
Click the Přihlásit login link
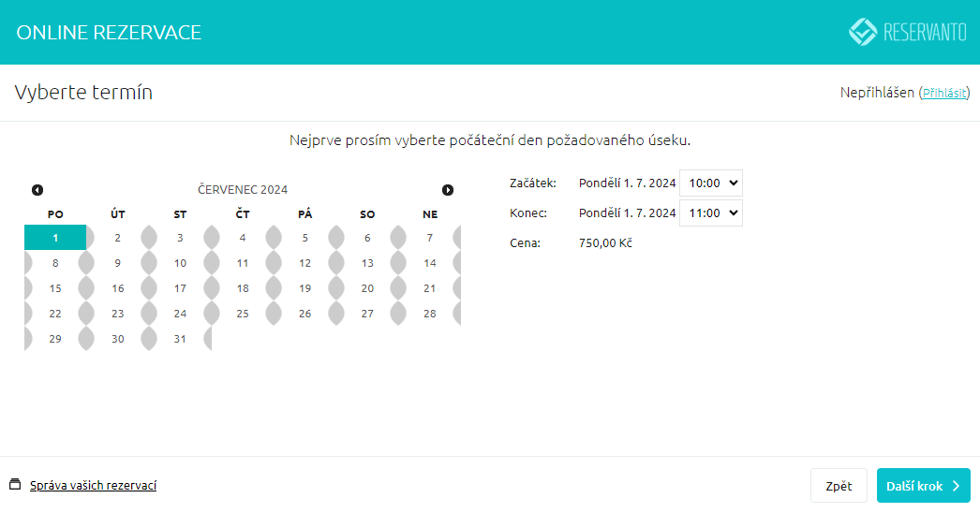coord(944,93)
